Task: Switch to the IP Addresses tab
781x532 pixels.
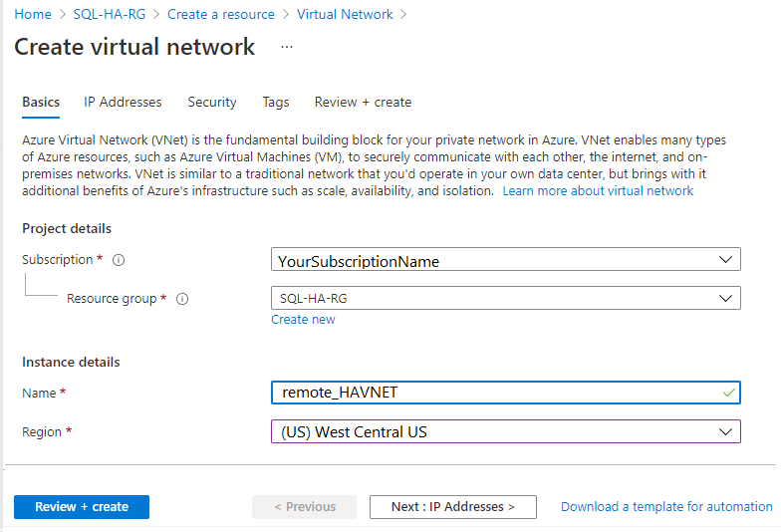Action: pyautogui.click(x=123, y=102)
